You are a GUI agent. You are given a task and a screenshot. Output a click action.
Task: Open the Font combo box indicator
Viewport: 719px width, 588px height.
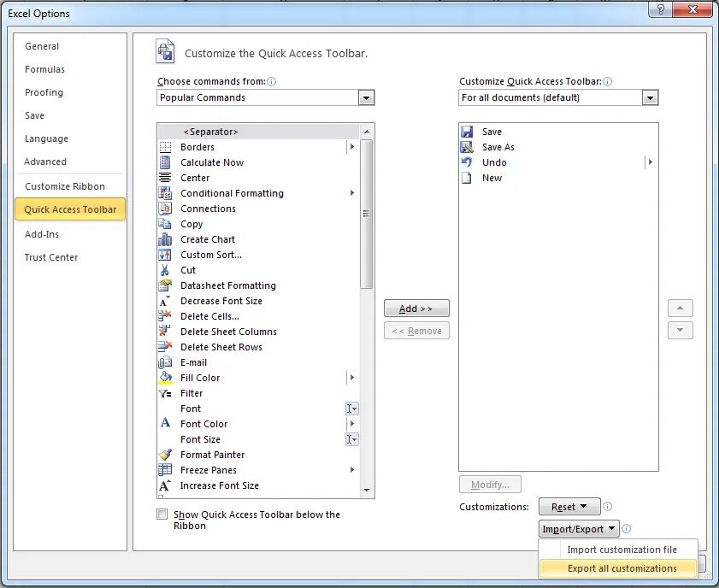click(351, 409)
